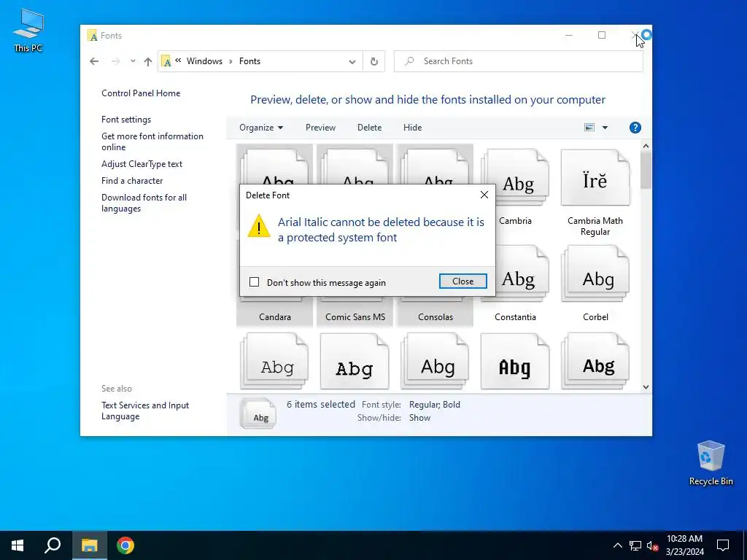Click the network icon in system tray
The image size is (747, 560).
635,545
